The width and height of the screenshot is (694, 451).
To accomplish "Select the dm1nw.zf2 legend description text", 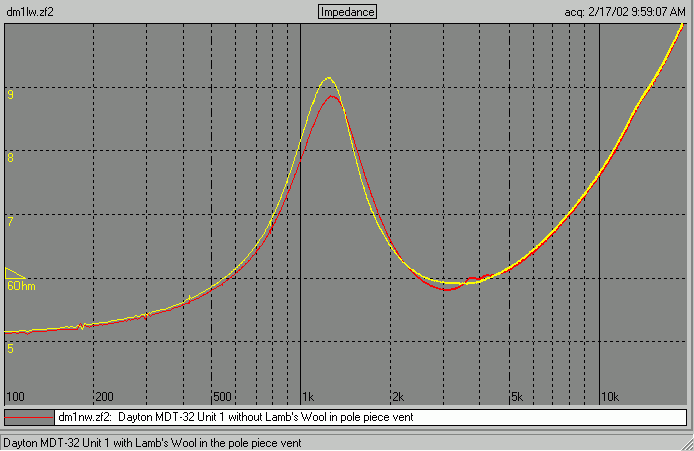I will (x=236, y=417).
